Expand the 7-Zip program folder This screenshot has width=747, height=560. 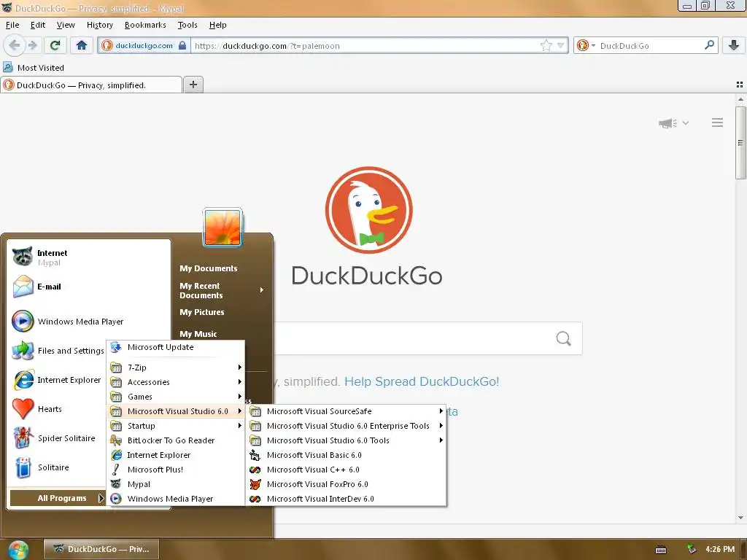tap(176, 367)
